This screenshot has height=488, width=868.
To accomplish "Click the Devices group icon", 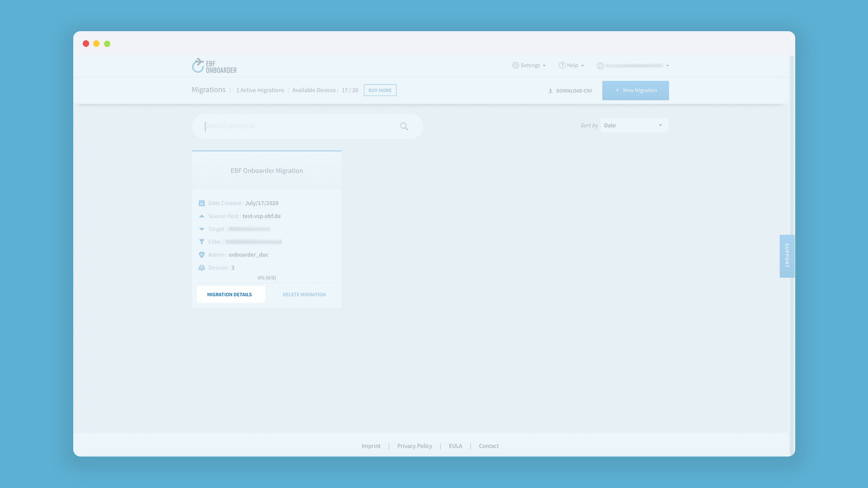I will click(202, 268).
